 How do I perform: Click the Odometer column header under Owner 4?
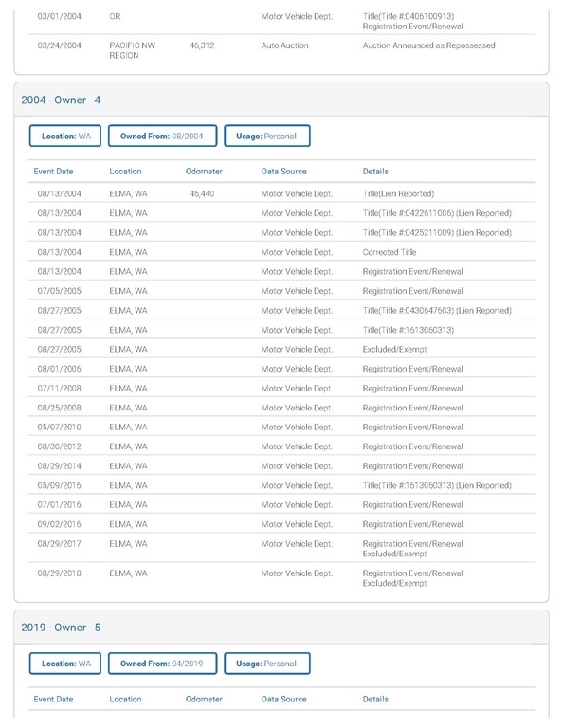pyautogui.click(x=204, y=172)
